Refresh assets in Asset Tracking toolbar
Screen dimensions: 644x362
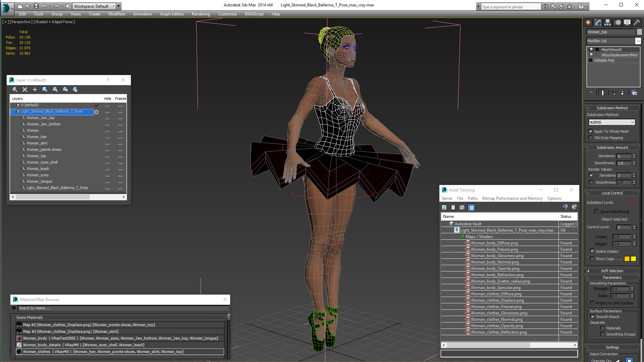(x=444, y=207)
